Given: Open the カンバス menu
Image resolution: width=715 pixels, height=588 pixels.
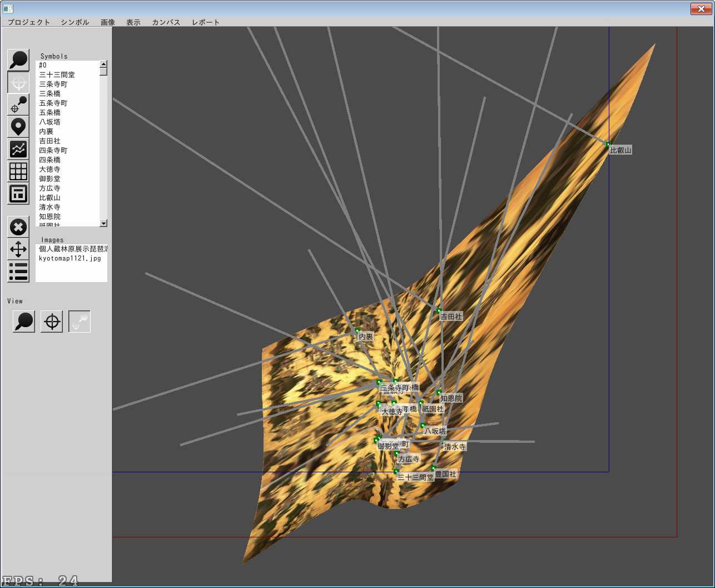Looking at the screenshot, I should [x=166, y=22].
